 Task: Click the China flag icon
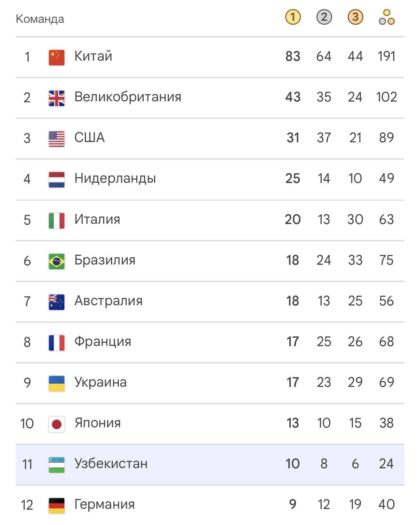tap(57, 57)
